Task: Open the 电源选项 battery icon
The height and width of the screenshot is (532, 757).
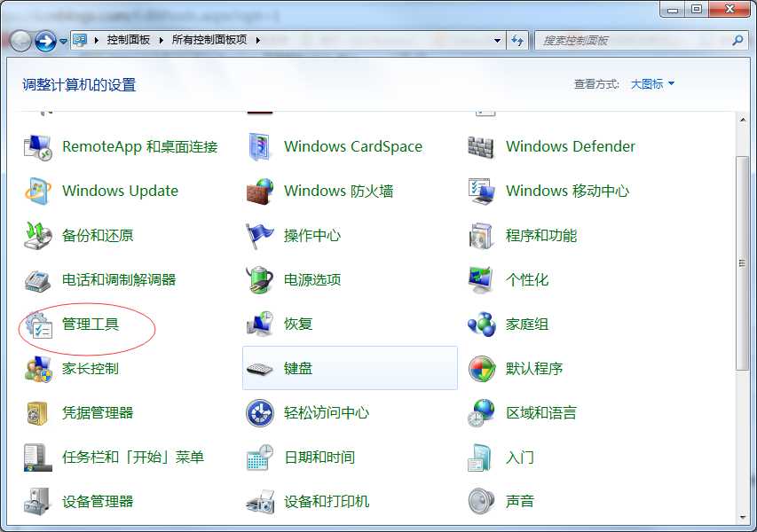Action: click(260, 280)
